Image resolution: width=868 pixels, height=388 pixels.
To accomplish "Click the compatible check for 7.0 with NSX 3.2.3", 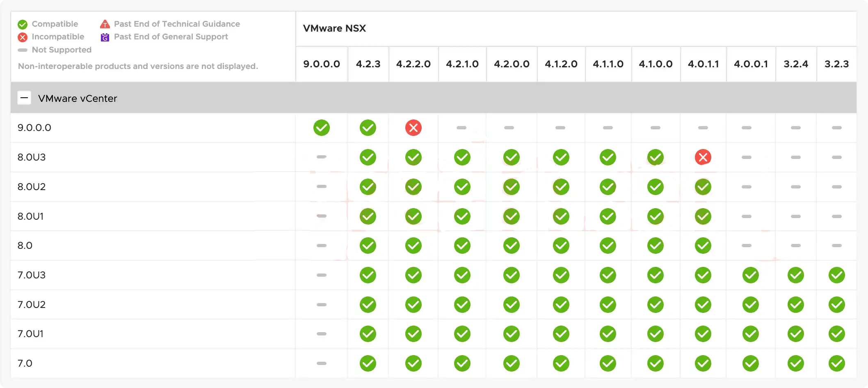I will point(837,363).
